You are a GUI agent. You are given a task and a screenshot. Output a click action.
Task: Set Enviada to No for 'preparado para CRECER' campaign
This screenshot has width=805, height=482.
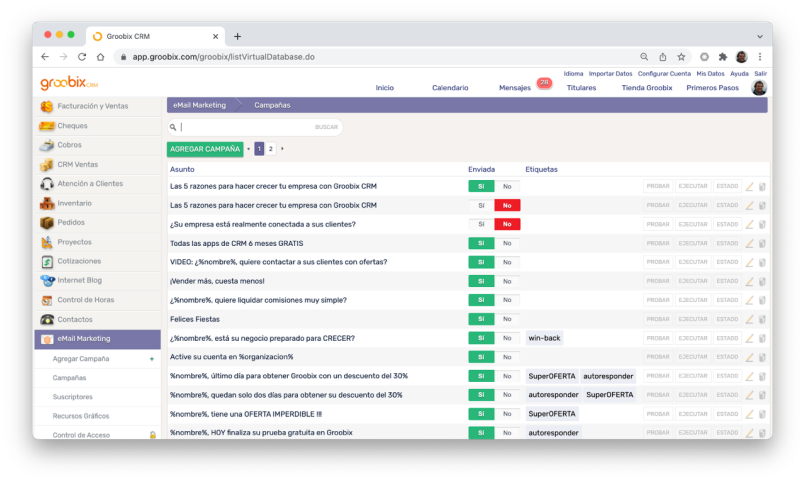(x=507, y=338)
